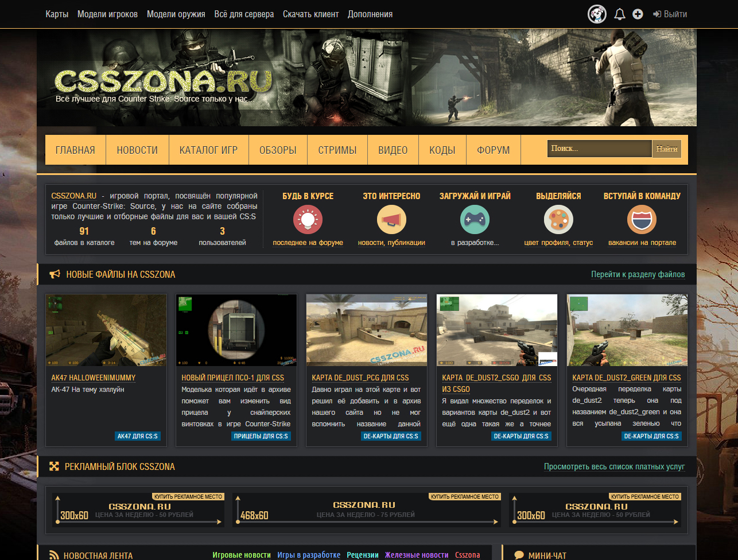Click DE-карты tag on the de_dust_pcg card
This screenshot has height=560, width=738.
pos(391,436)
